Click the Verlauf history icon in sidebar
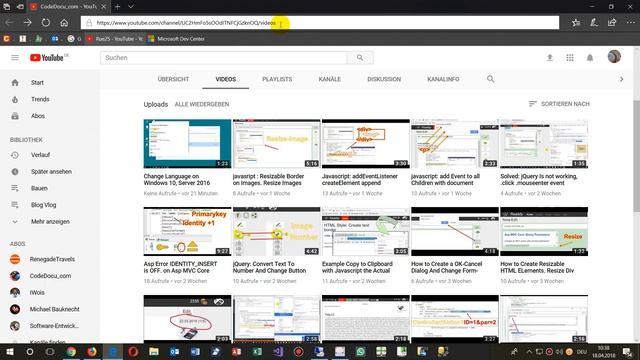This screenshot has height=360, width=640. click(15, 155)
